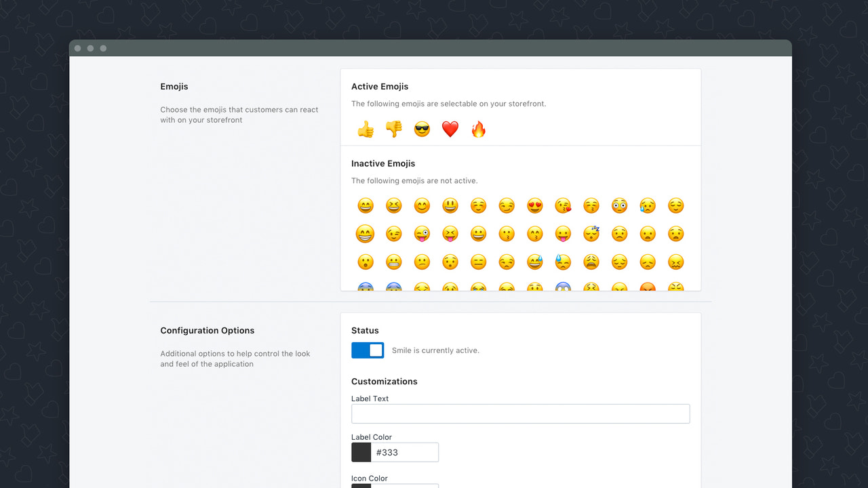Select the tongue-out winking emoji

coord(422,234)
